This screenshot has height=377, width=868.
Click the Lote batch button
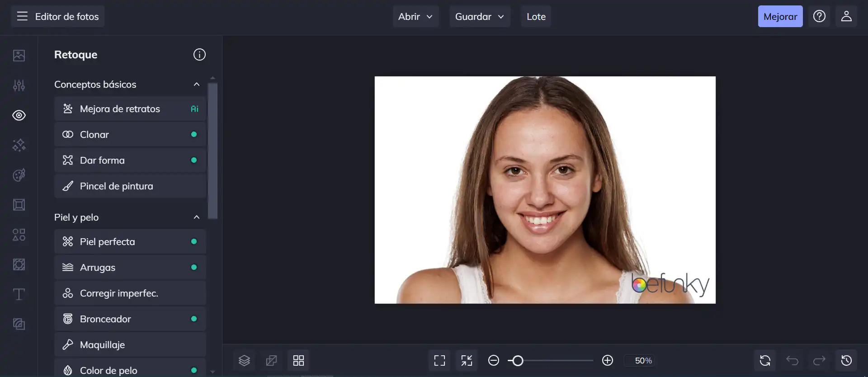pyautogui.click(x=536, y=17)
